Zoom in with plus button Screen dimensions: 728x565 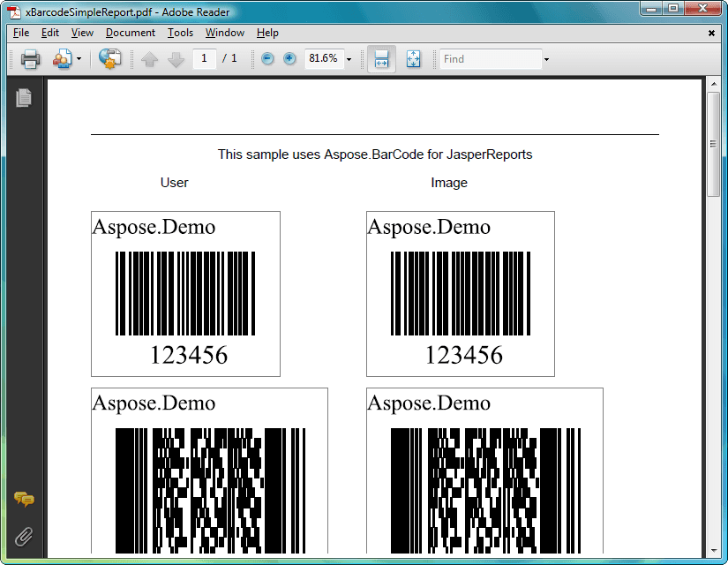coord(289,58)
